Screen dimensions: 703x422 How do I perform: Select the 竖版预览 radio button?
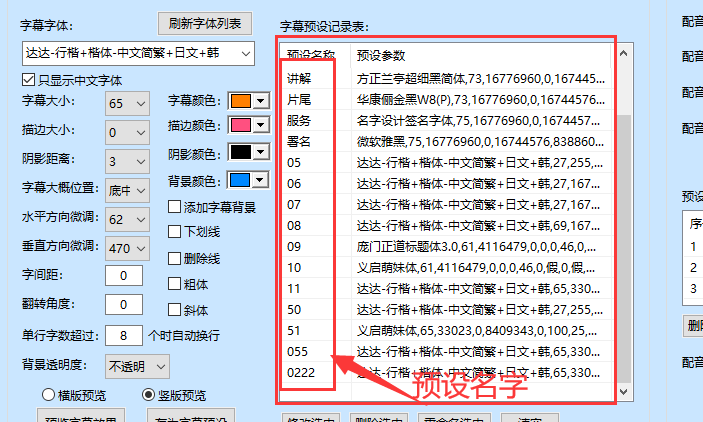(x=148, y=395)
